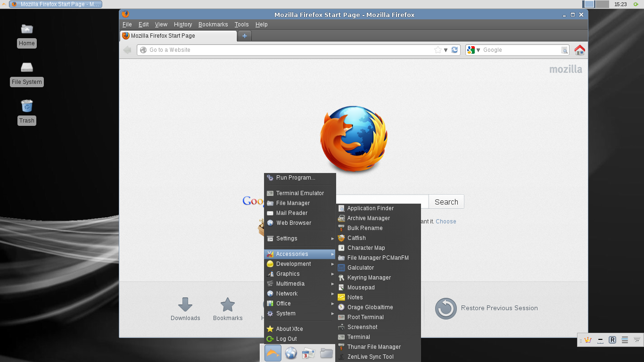
Task: Click the Restore Previous Session icon
Action: coord(446,308)
